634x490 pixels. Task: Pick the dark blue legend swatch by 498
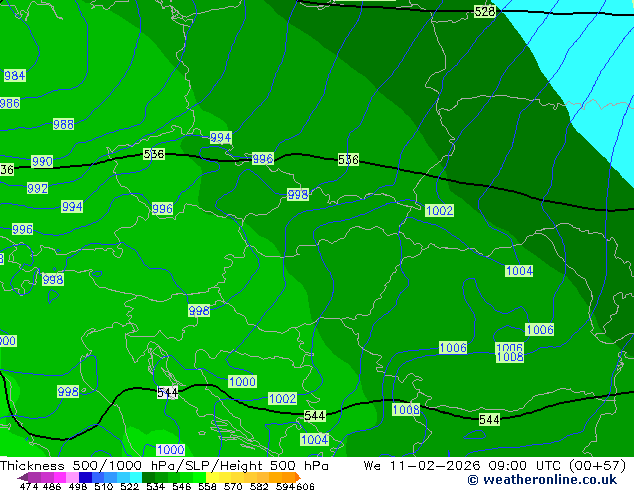click(x=85, y=477)
